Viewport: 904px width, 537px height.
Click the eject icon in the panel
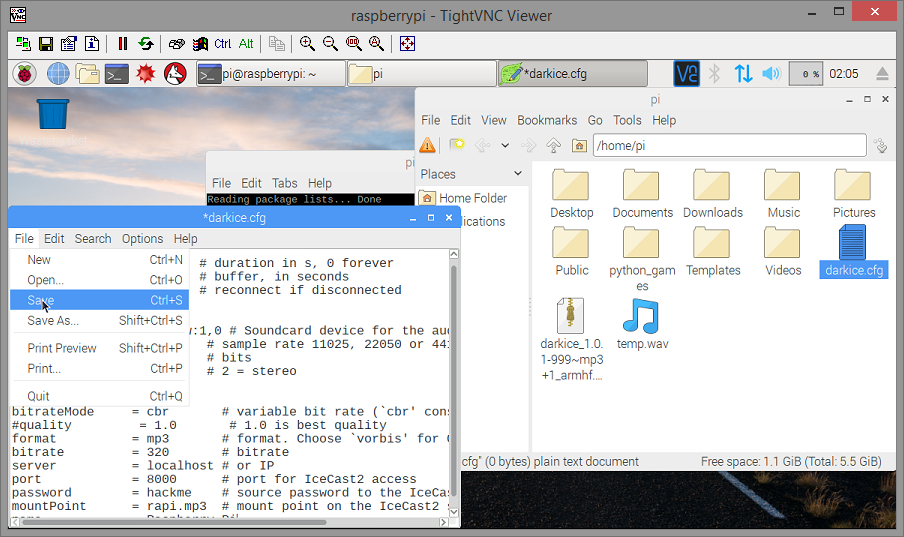coord(882,74)
